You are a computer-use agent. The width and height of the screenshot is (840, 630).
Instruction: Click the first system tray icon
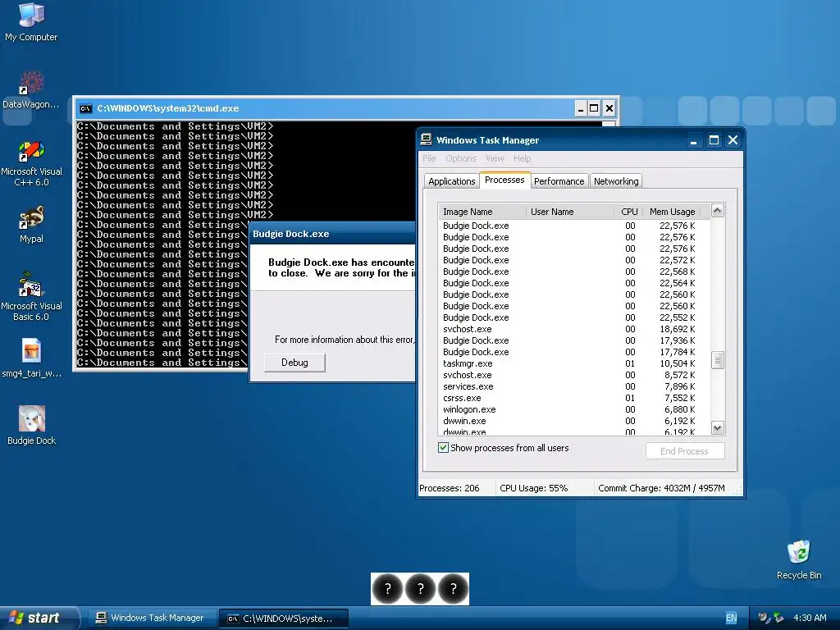(764, 618)
